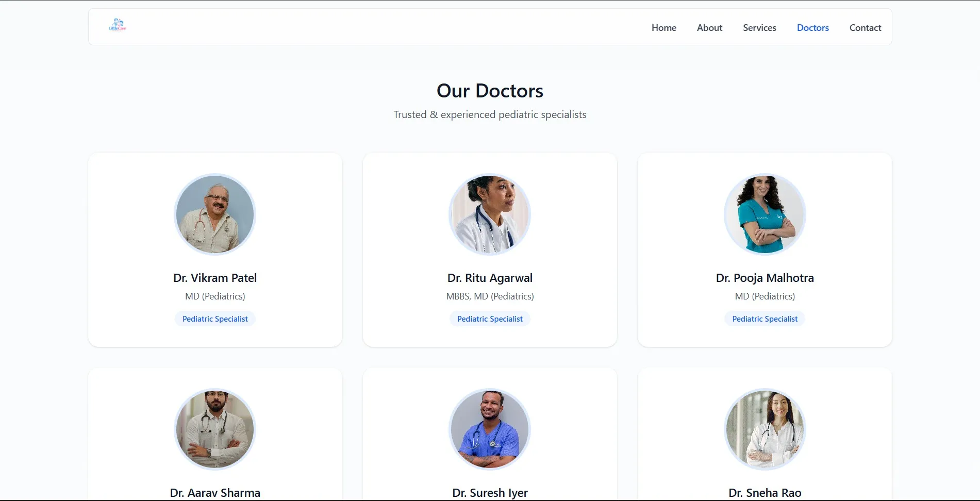The image size is (980, 501).
Task: Click Pediatric Specialist badge under Ritu Agarwal
Action: click(490, 319)
